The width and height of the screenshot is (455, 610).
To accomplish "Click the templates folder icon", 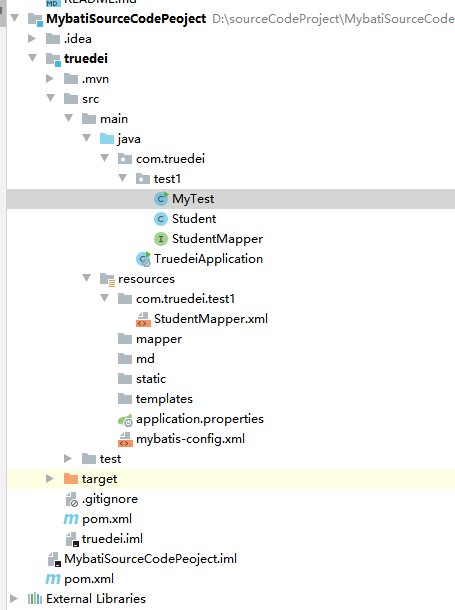I will (125, 398).
